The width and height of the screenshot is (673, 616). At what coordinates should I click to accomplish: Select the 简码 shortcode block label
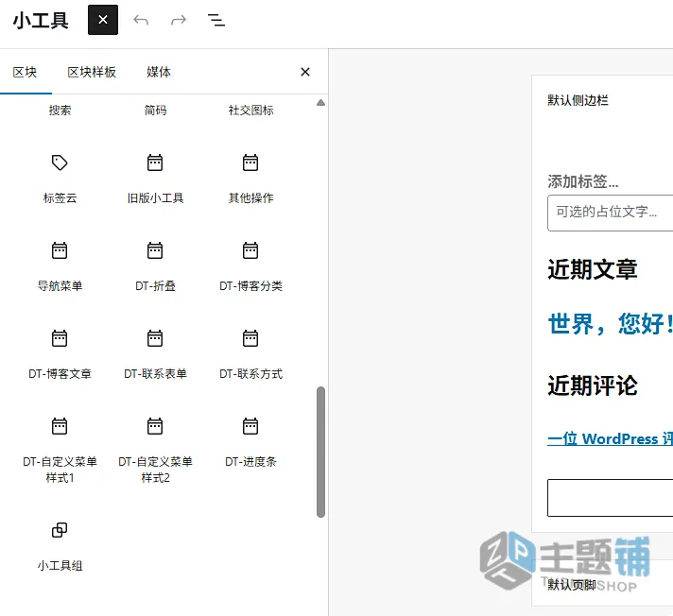(x=155, y=111)
